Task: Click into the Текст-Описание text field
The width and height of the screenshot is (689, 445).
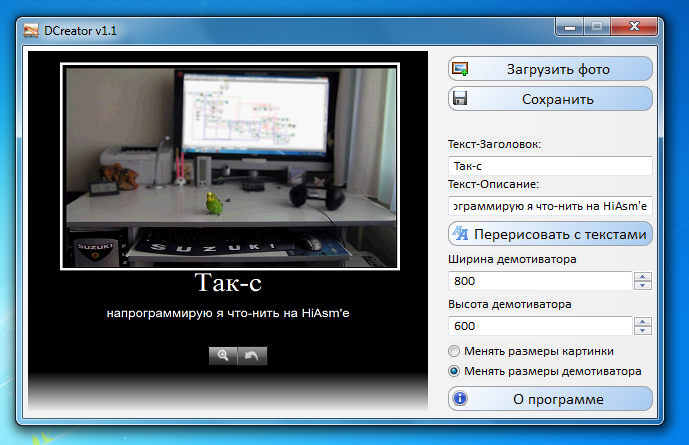Action: click(x=550, y=206)
